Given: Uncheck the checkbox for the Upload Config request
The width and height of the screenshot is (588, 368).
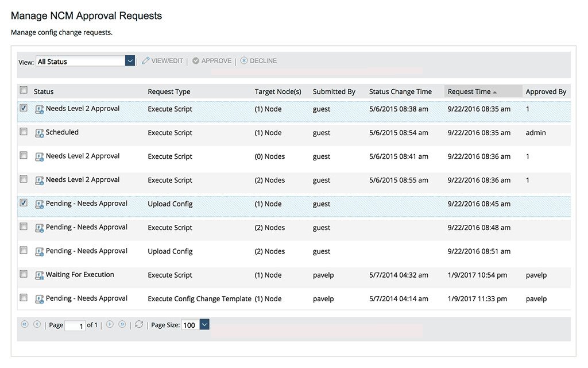Looking at the screenshot, I should pos(24,204).
